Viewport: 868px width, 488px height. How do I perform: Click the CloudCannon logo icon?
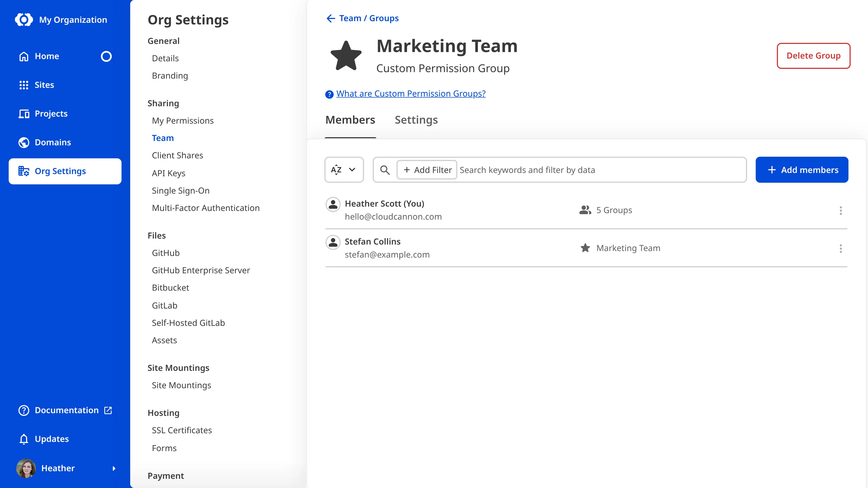(24, 20)
